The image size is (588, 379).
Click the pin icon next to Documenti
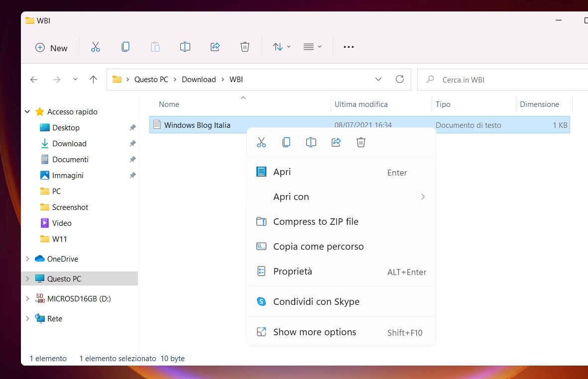tap(132, 160)
